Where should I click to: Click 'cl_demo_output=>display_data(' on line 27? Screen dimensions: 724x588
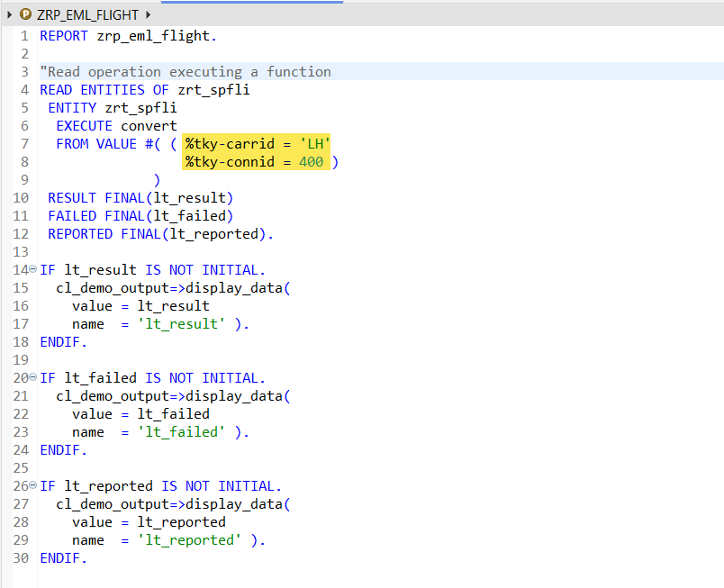173,503
